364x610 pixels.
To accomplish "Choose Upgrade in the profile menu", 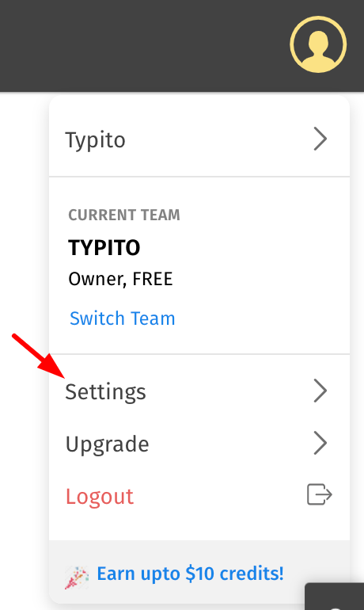I will 199,444.
